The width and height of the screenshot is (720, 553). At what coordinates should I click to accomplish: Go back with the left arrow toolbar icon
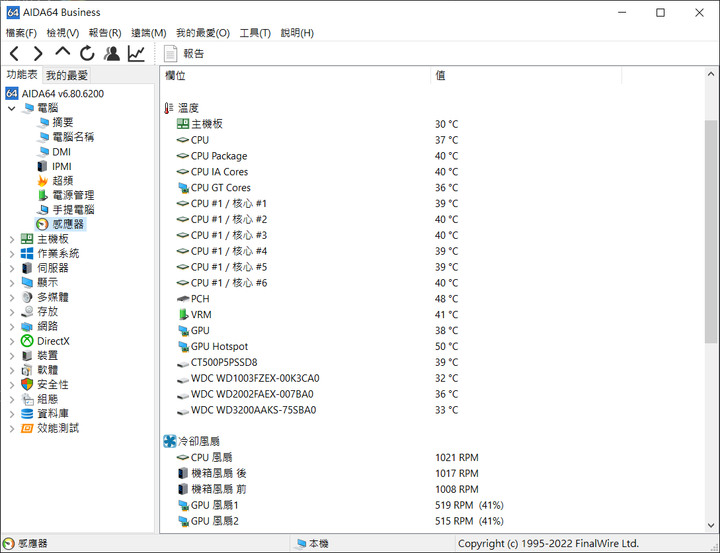[x=14, y=54]
